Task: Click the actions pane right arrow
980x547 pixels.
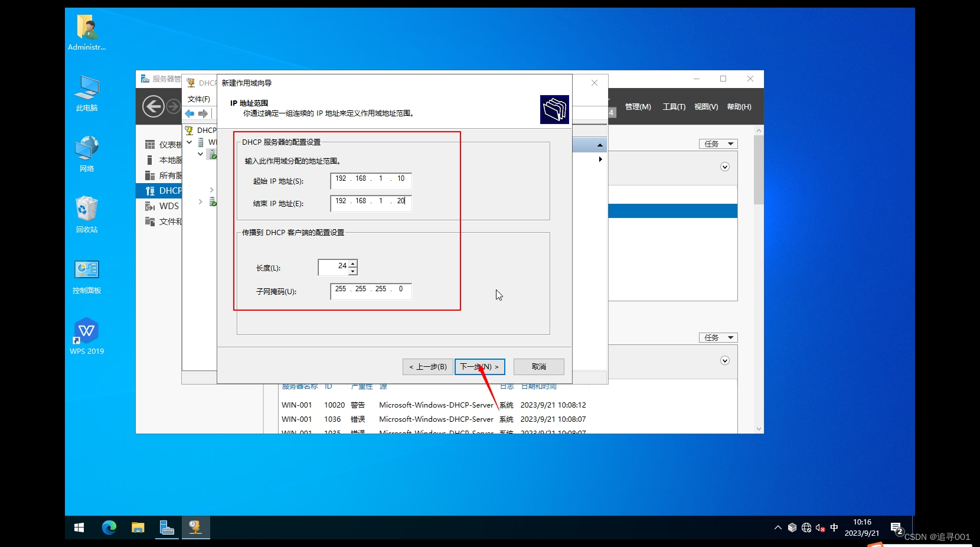Action: coord(600,159)
